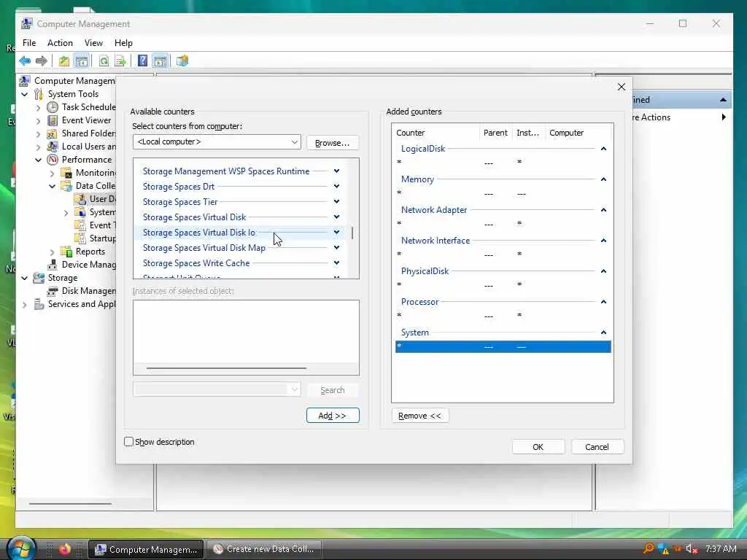747x560 pixels.
Task: Switch to Computer Management taskbar button
Action: pyautogui.click(x=146, y=549)
